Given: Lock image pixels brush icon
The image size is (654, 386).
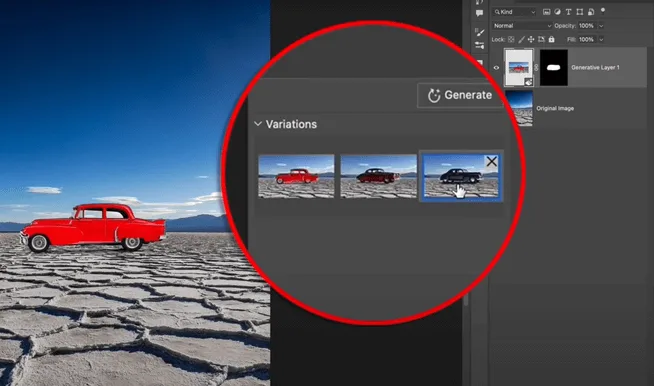Looking at the screenshot, I should pos(521,40).
